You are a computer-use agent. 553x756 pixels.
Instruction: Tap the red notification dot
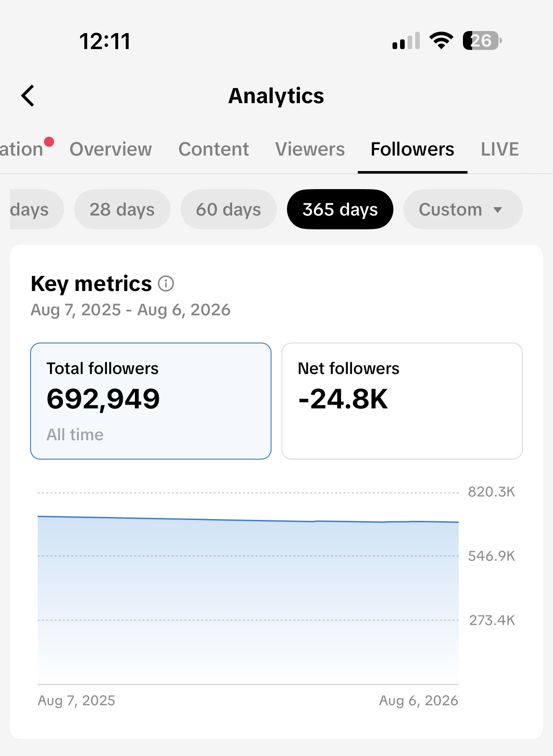(49, 142)
